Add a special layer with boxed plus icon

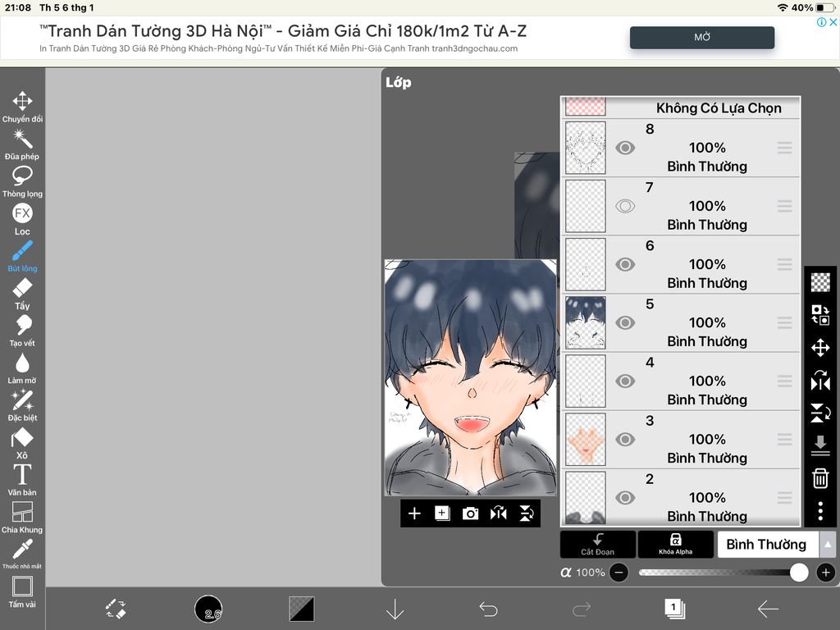pyautogui.click(x=442, y=514)
